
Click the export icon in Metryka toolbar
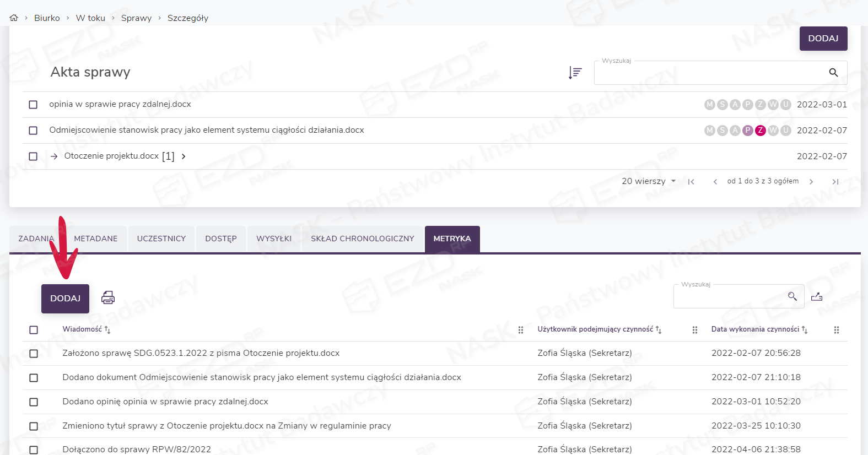(x=817, y=297)
